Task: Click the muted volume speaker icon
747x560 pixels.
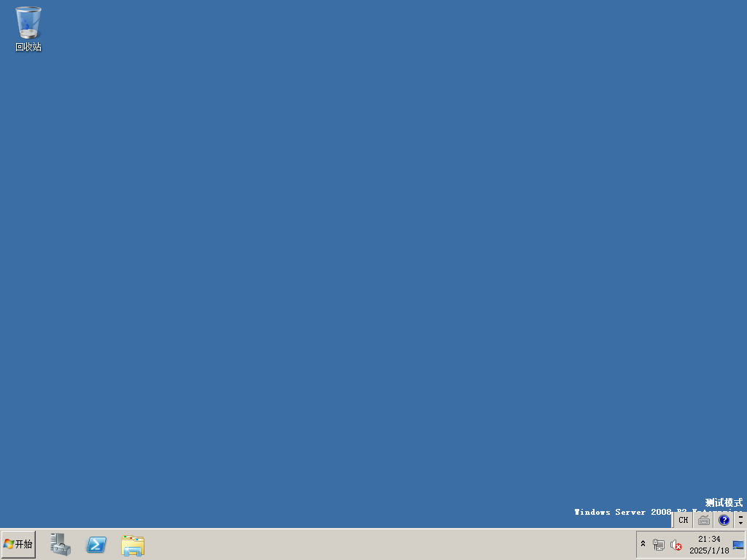Action: tap(676, 545)
